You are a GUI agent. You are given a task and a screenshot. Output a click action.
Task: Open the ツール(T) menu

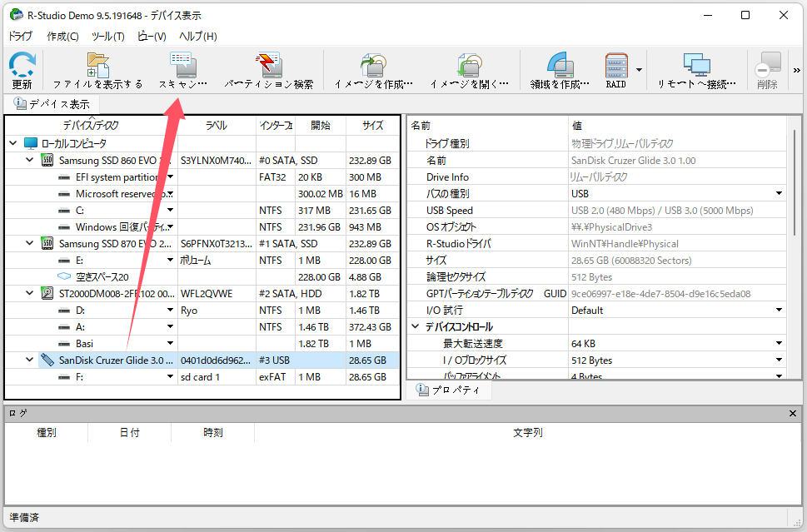(107, 37)
